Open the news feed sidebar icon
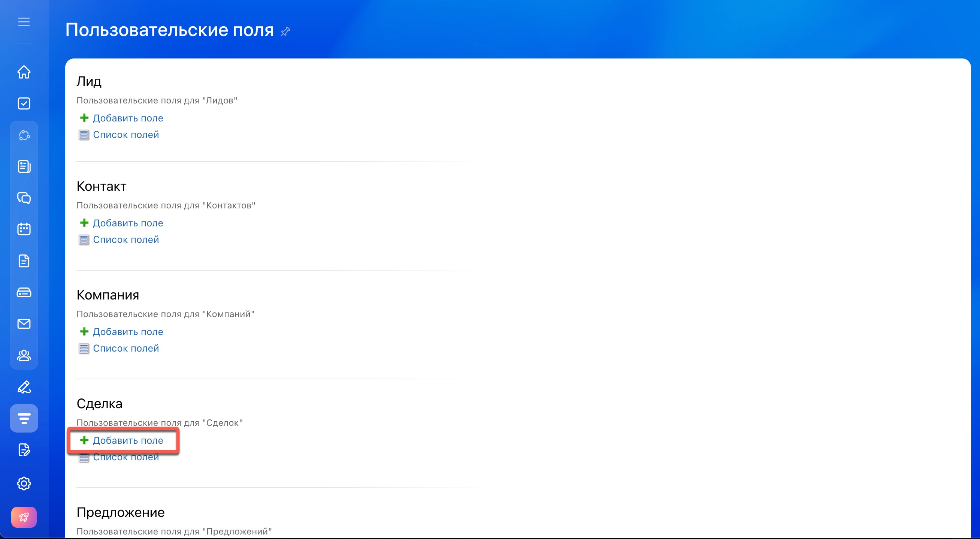This screenshot has width=980, height=539. [x=24, y=166]
